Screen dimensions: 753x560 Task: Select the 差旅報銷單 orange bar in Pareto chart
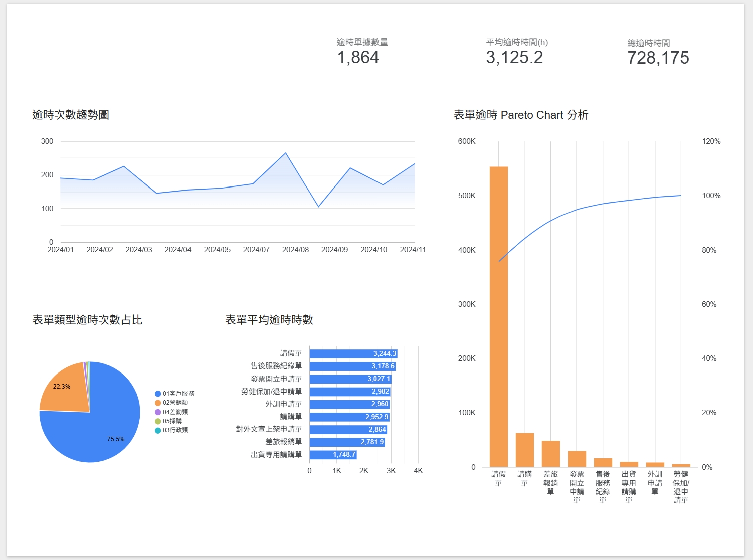pos(550,454)
